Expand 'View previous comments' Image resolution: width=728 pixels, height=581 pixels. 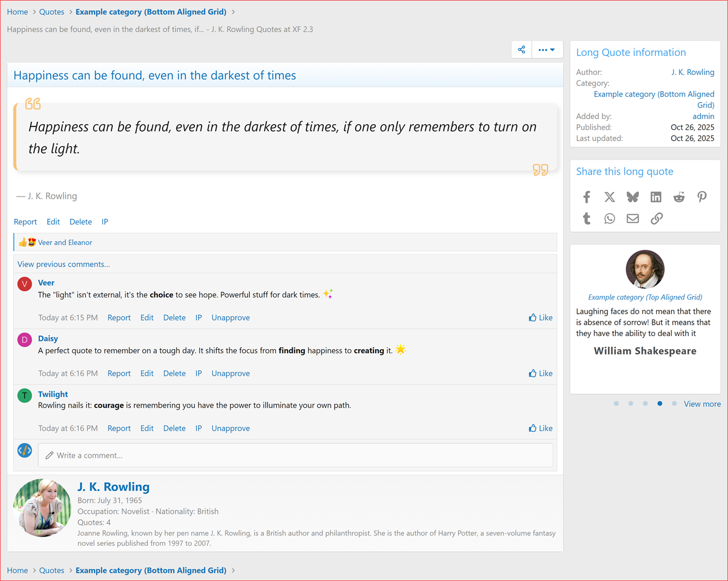click(x=63, y=264)
